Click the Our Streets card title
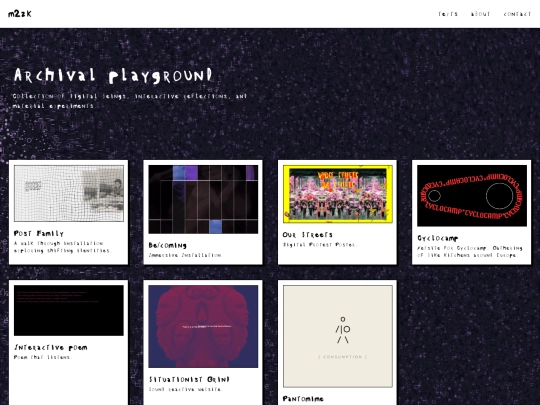Image resolution: width=540 pixels, height=405 pixels. pos(308,235)
